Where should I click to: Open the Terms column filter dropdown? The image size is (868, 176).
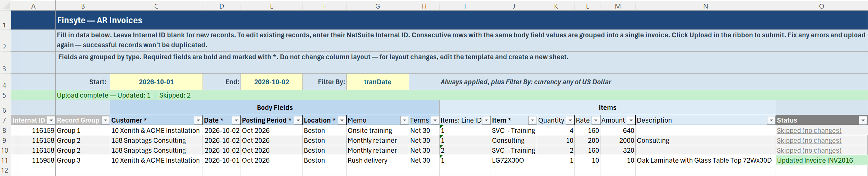click(x=435, y=120)
